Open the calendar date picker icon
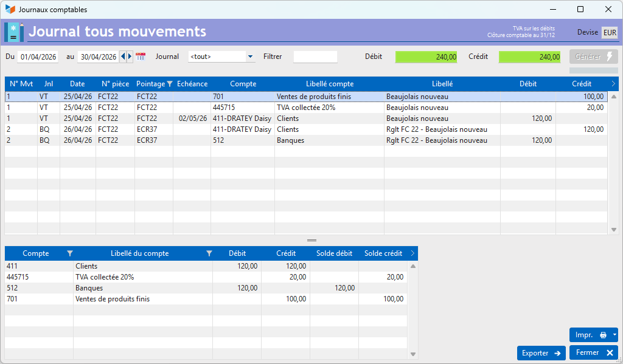The height and width of the screenshot is (364, 623). coord(141,57)
